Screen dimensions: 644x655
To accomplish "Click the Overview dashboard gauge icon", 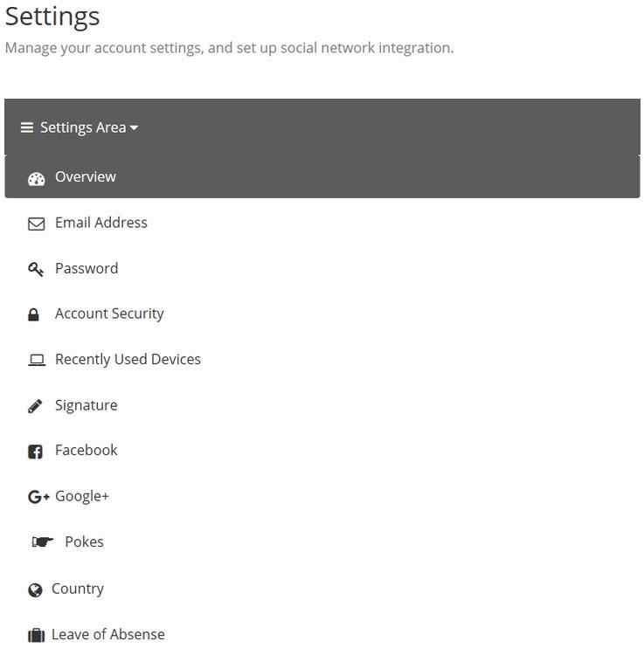I will click(x=36, y=178).
